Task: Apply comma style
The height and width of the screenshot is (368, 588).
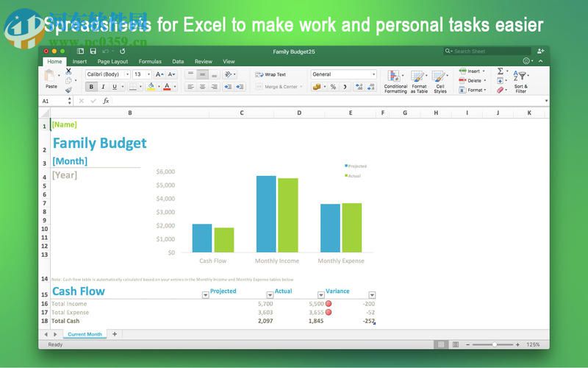Action: 345,87
